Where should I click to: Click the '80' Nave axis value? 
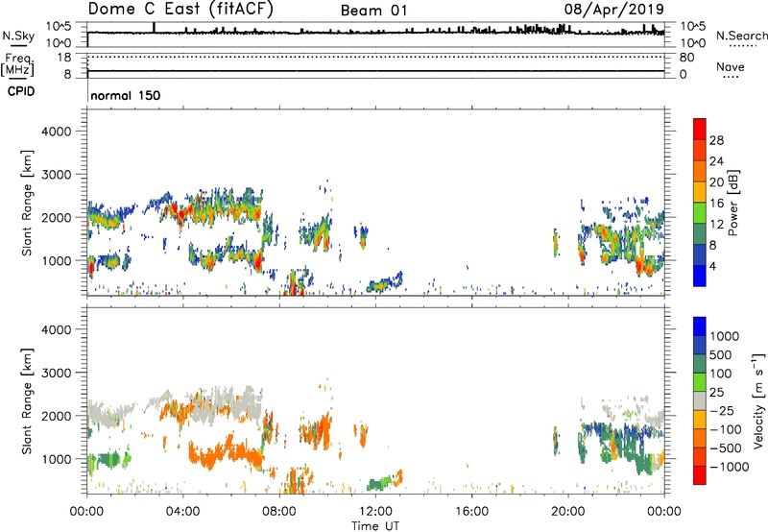click(x=686, y=58)
